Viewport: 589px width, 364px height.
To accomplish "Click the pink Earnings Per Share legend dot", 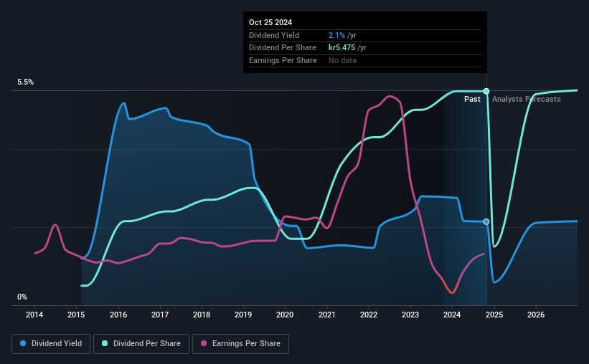I will 204,343.
